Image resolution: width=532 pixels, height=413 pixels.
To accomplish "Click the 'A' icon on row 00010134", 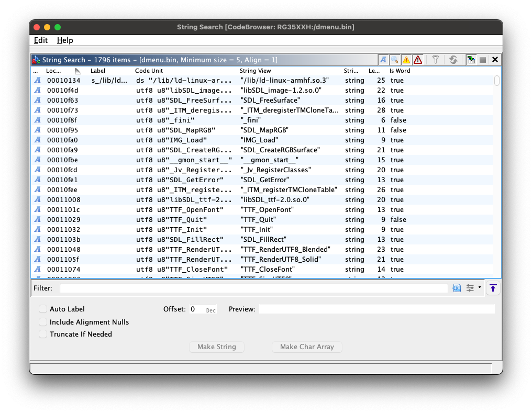I will tap(38, 81).
